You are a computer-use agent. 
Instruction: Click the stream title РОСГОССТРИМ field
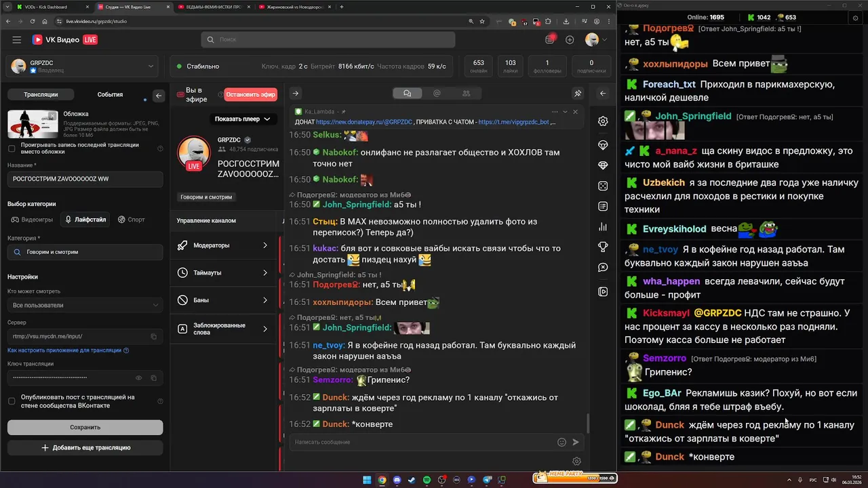point(85,179)
